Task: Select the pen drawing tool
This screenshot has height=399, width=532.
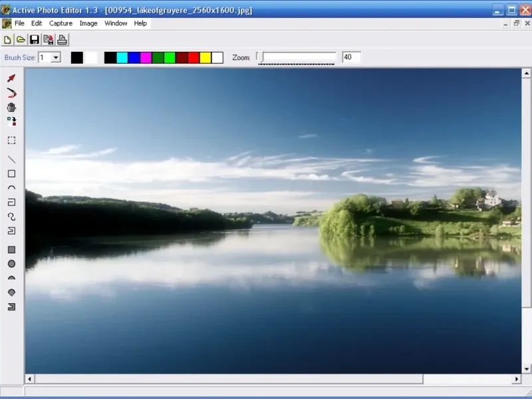Action: [11, 93]
